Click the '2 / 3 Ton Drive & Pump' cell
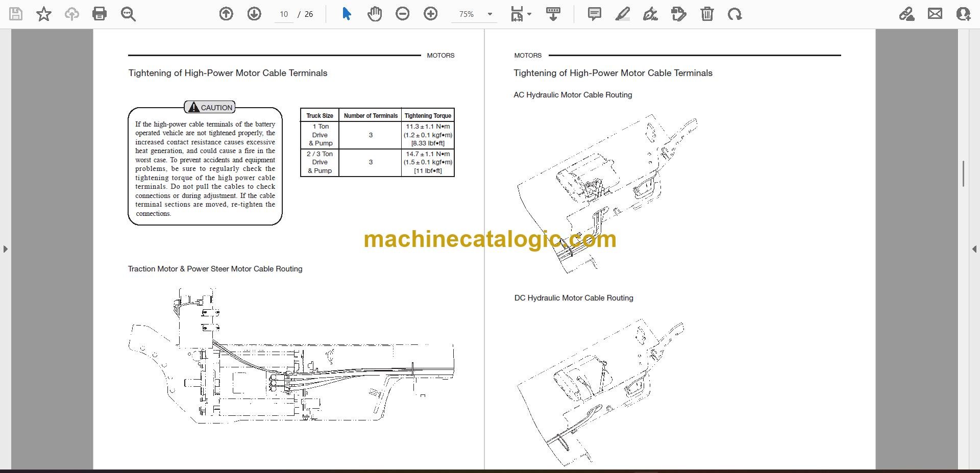980x473 pixels. [x=320, y=162]
